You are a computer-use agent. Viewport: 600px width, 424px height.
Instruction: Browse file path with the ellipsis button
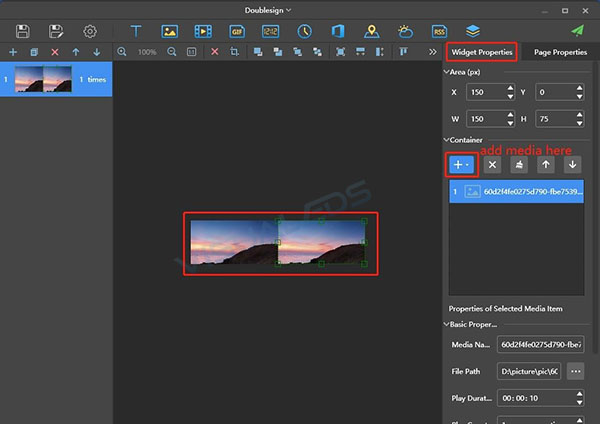pyautogui.click(x=574, y=371)
